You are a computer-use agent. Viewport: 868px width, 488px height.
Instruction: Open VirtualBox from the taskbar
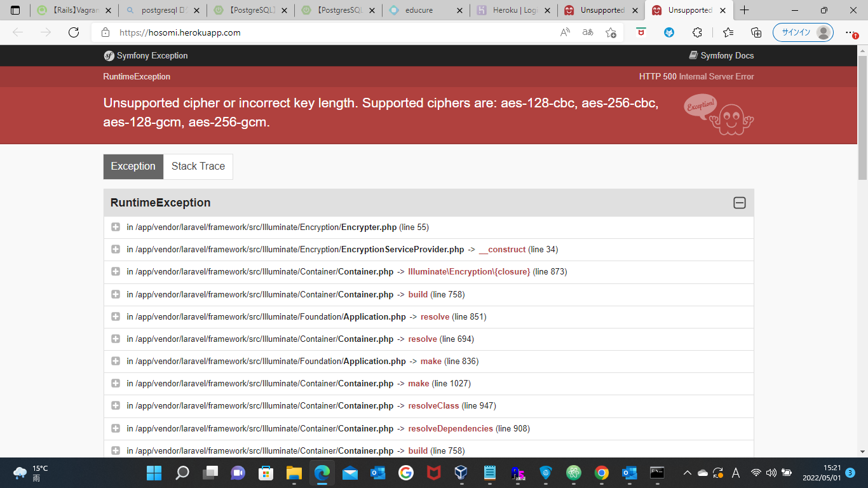click(x=461, y=473)
